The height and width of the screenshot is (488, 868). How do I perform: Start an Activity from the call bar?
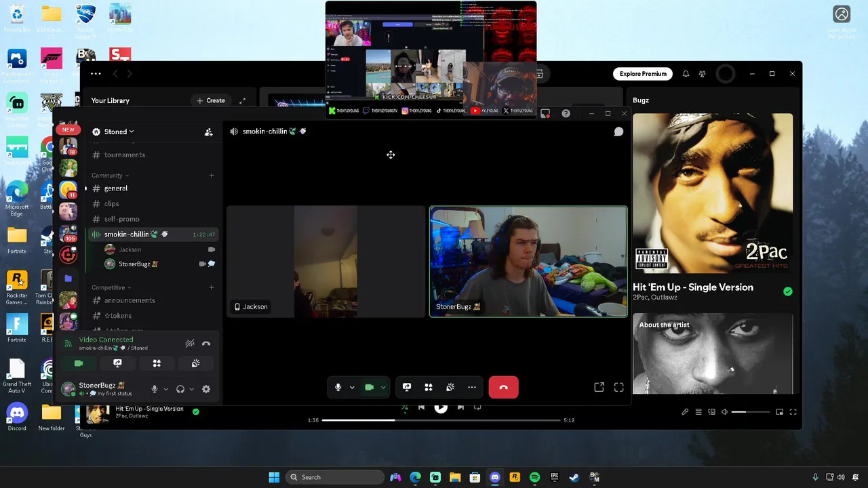click(x=429, y=387)
